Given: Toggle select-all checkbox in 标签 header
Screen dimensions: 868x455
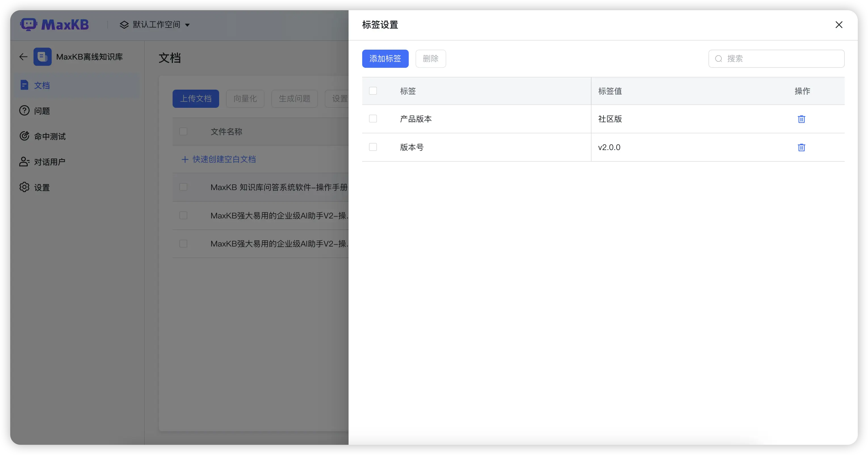Looking at the screenshot, I should [x=373, y=90].
